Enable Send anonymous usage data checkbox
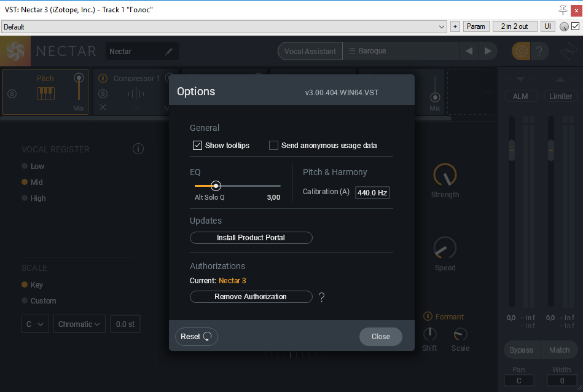The image size is (583, 392). coord(274,146)
